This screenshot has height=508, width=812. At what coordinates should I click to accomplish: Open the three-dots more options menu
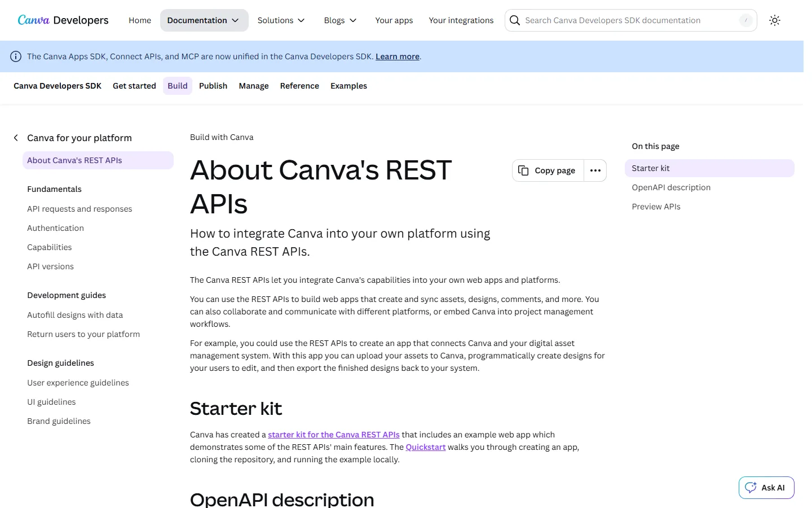tap(595, 170)
